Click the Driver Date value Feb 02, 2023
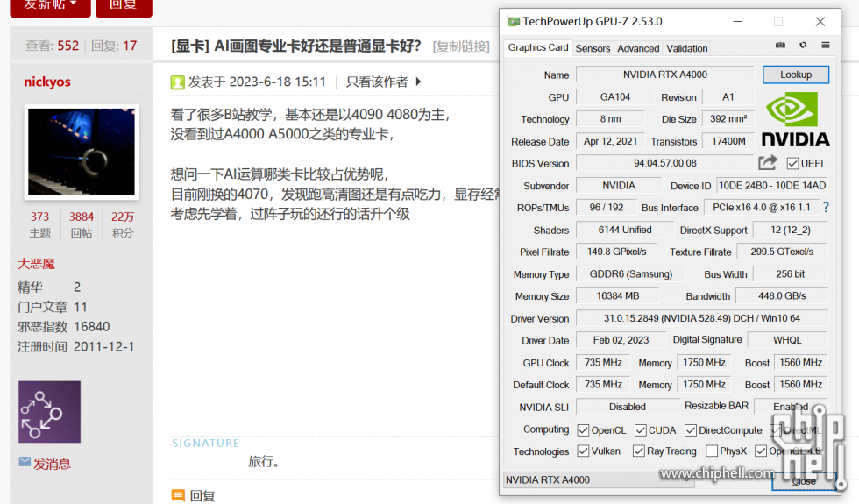 [621, 340]
